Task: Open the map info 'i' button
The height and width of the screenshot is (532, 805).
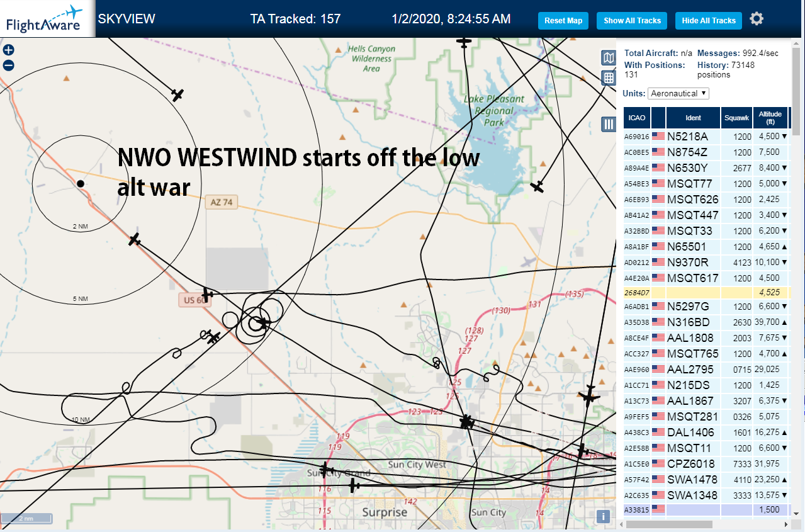Action: tap(603, 517)
